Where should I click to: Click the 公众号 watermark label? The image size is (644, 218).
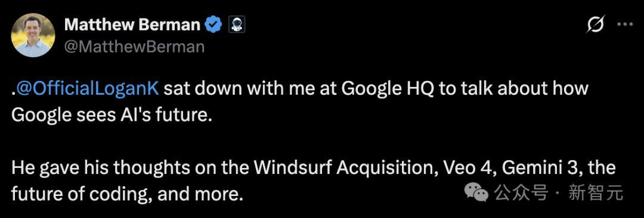(x=521, y=192)
